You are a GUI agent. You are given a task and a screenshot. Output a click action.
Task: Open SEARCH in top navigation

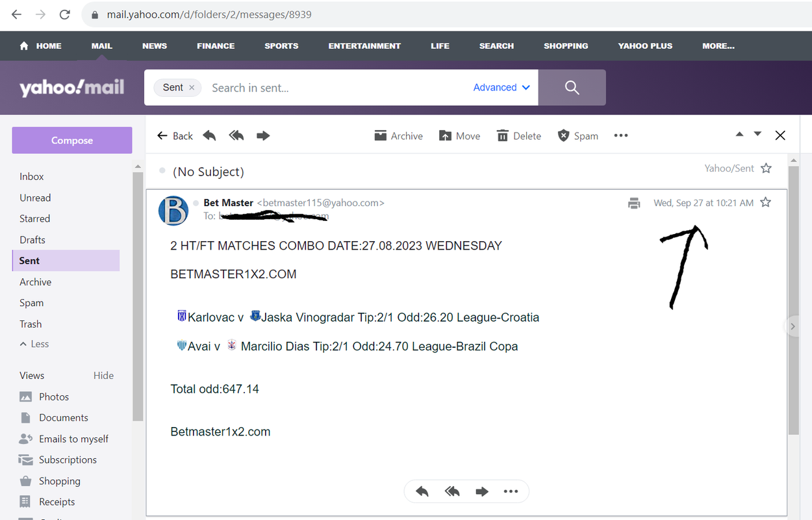click(496, 46)
